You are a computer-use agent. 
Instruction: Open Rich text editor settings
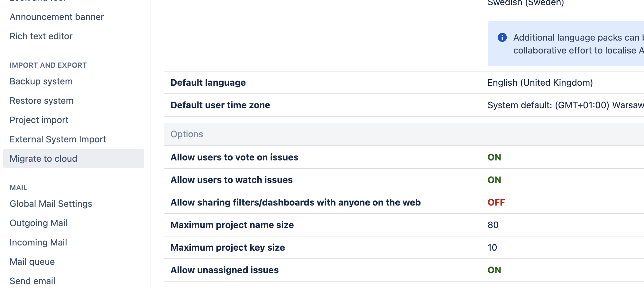click(x=41, y=36)
